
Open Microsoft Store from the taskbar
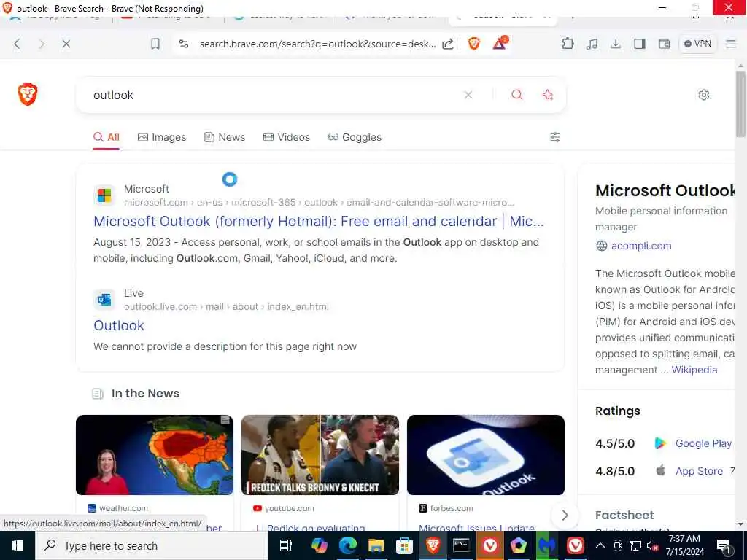[404, 545]
